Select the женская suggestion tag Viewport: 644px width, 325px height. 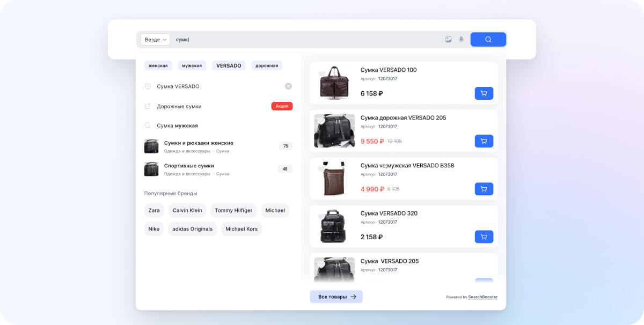click(158, 65)
